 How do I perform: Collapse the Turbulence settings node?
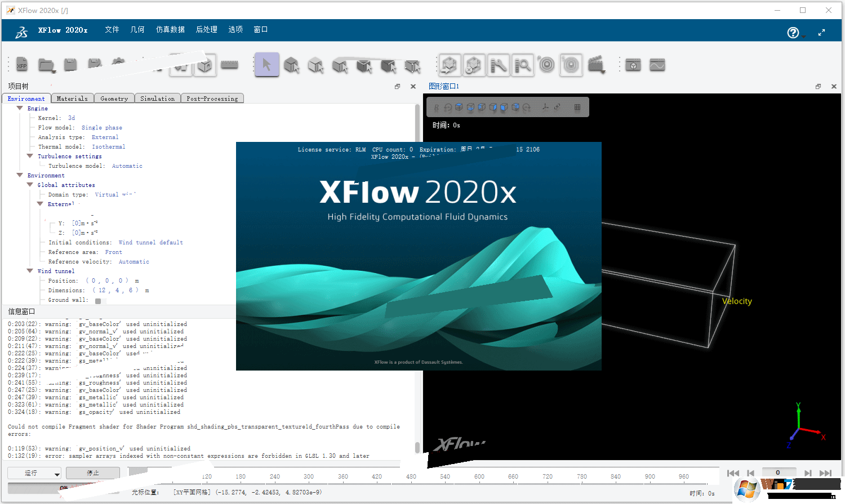(30, 156)
